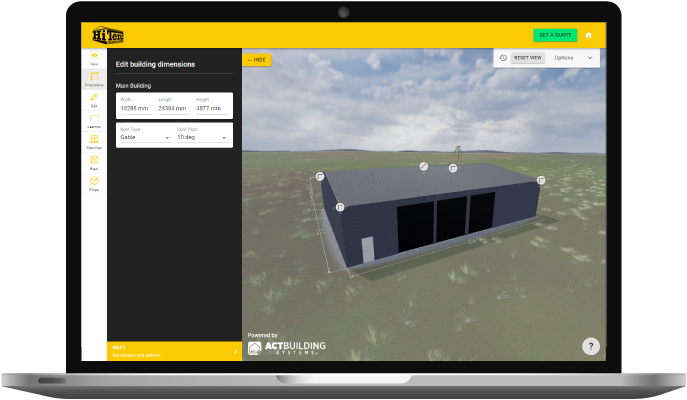This screenshot has height=400, width=687.
Task: Expand the Options dropdown
Action: click(x=573, y=58)
